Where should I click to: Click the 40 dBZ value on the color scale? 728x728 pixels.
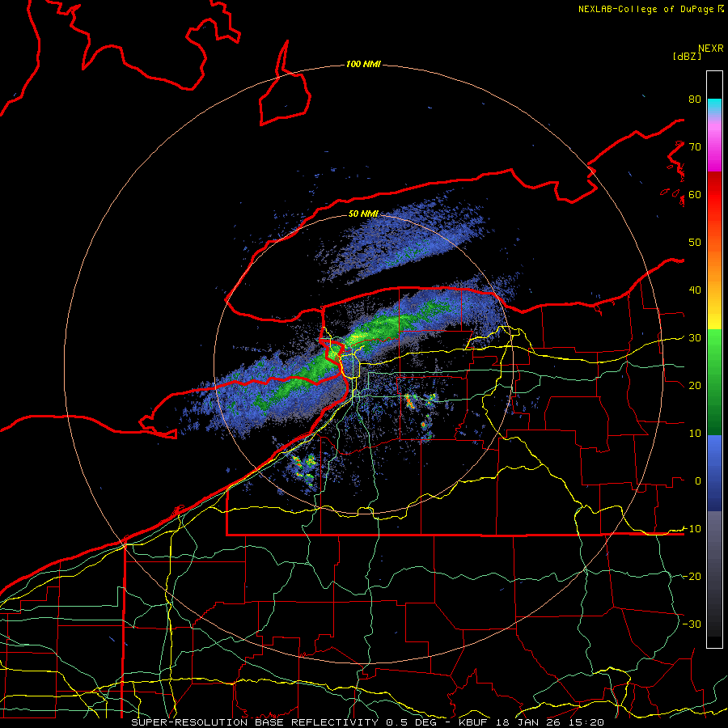click(x=695, y=290)
